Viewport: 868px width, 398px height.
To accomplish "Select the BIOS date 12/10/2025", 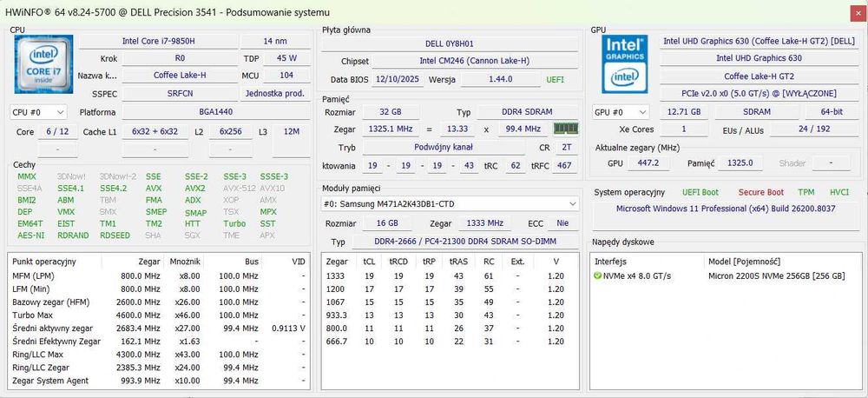I will [x=398, y=79].
